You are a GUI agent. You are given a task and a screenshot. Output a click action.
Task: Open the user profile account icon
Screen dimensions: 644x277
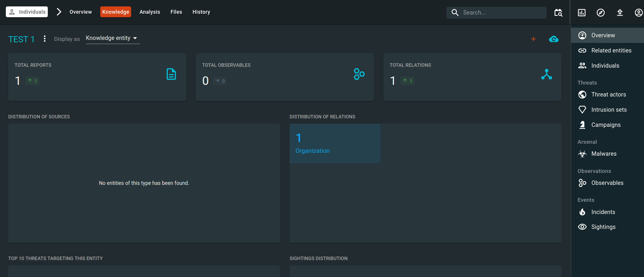pyautogui.click(x=638, y=13)
